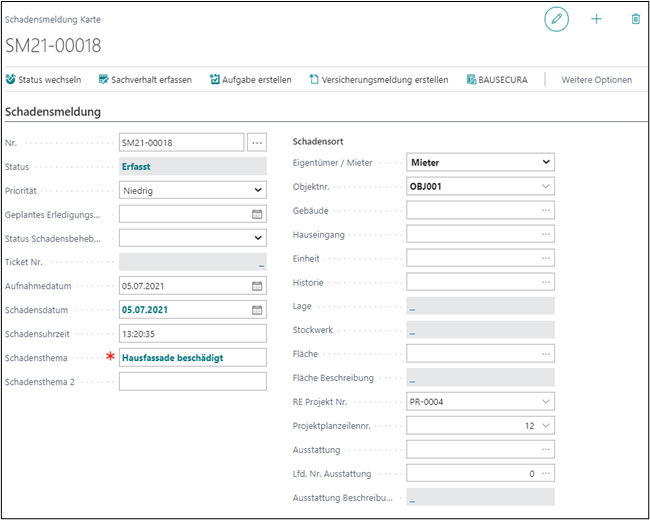Screen dimensions: 650x520
Task: Open calendar picker for Schadensdatum
Action: (x=257, y=310)
